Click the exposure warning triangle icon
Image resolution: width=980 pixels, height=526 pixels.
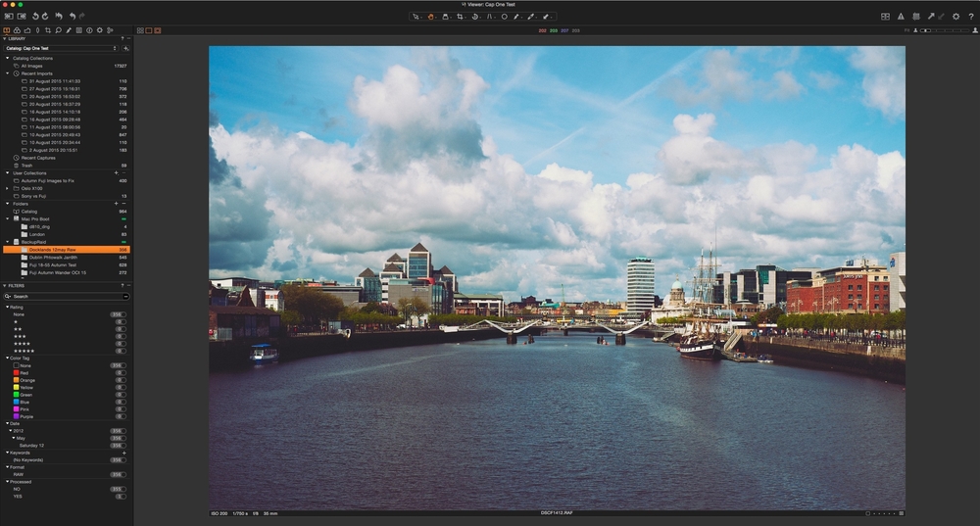[x=900, y=17]
